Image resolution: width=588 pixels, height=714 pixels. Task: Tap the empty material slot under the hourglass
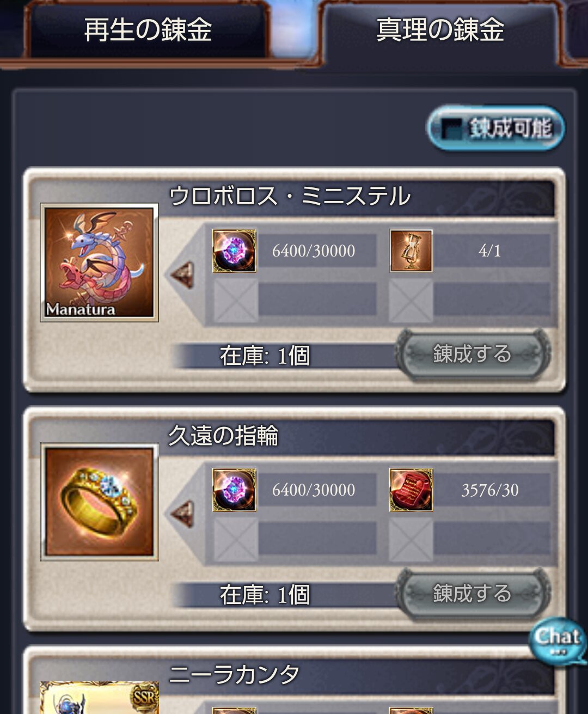pos(411,301)
